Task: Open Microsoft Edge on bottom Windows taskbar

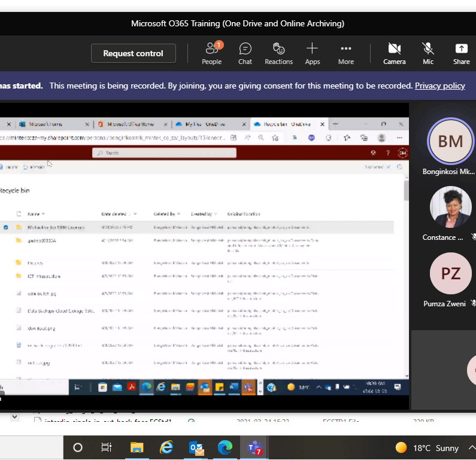Action: (225, 447)
